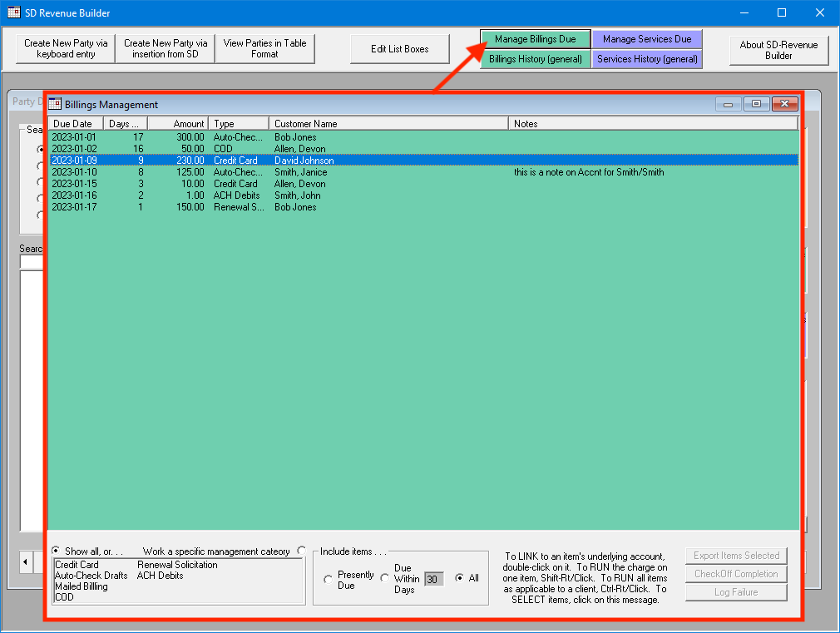
Task: Click the Due Date column header
Action: pyautogui.click(x=73, y=122)
